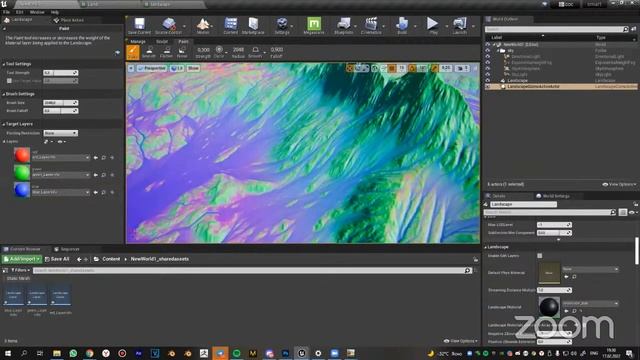The width and height of the screenshot is (640, 360).
Task: Open Unreal Engine from Windows taskbar
Action: (x=302, y=353)
